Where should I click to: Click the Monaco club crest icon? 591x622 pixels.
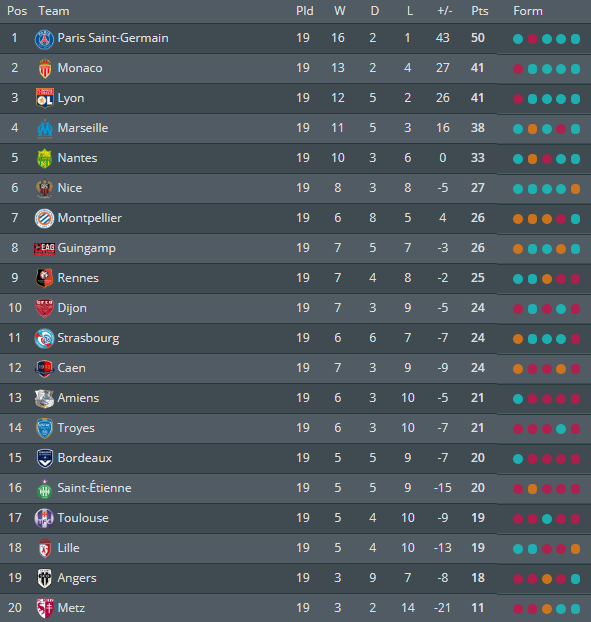pyautogui.click(x=45, y=69)
